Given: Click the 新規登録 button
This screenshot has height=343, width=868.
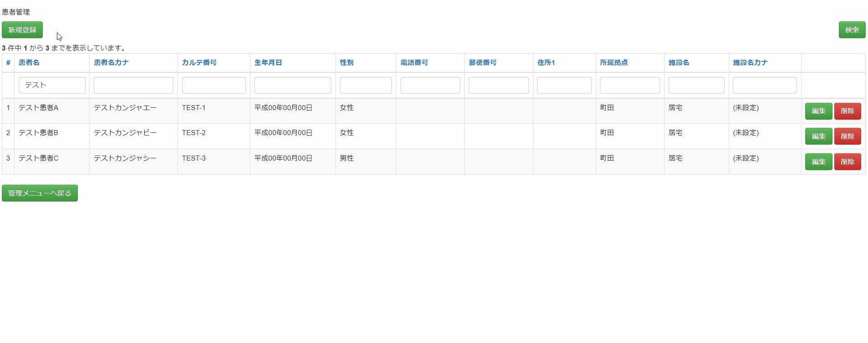Looking at the screenshot, I should (22, 30).
